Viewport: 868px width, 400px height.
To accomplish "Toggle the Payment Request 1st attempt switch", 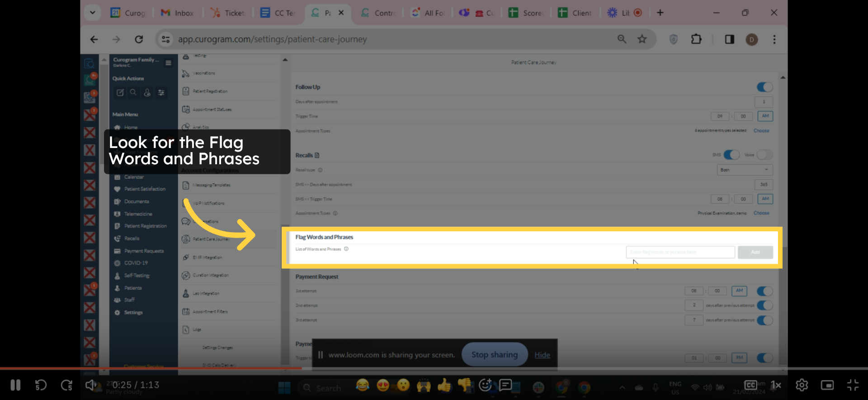I will (765, 291).
